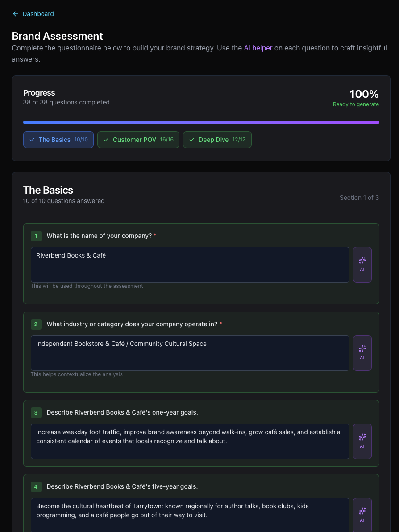Click into the five-year goals answer box
399x532 pixels.
click(x=190, y=515)
